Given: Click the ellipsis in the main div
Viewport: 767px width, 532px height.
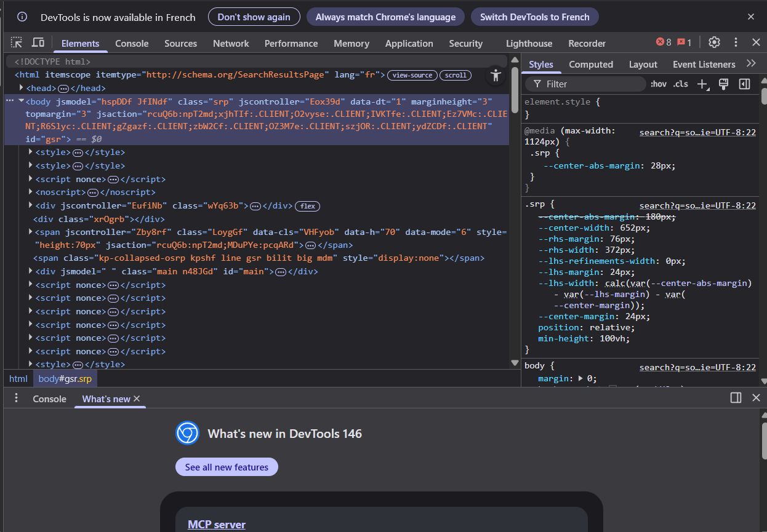Looking at the screenshot, I should pos(281,272).
